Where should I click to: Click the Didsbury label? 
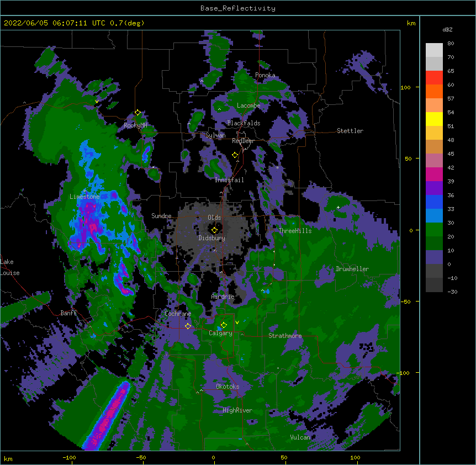(x=212, y=238)
